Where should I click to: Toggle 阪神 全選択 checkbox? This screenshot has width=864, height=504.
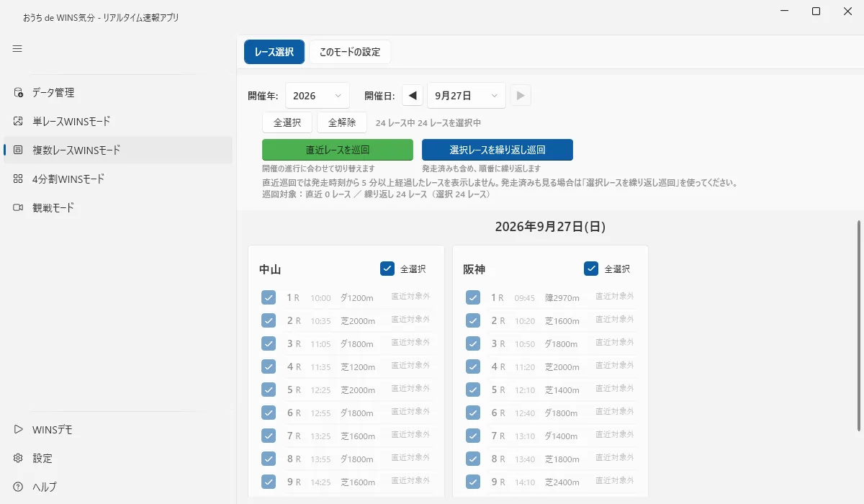(x=592, y=269)
